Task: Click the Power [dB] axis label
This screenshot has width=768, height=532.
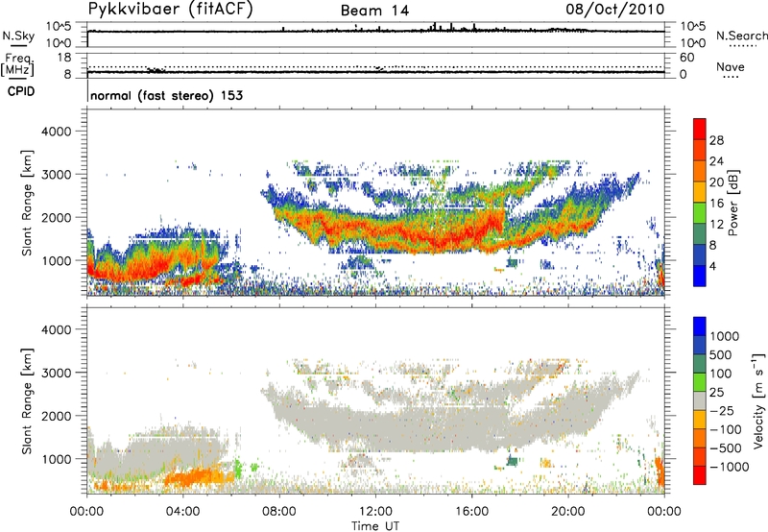Action: pos(733,203)
